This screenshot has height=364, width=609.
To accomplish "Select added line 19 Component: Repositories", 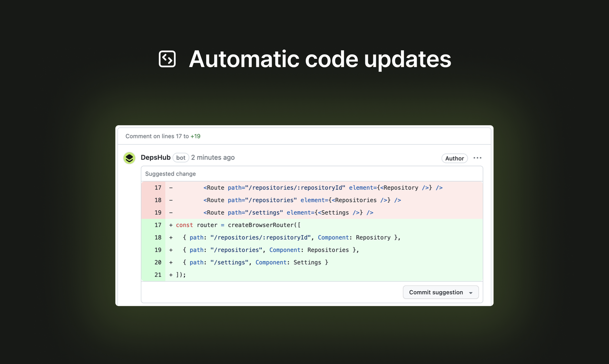I will [x=312, y=250].
